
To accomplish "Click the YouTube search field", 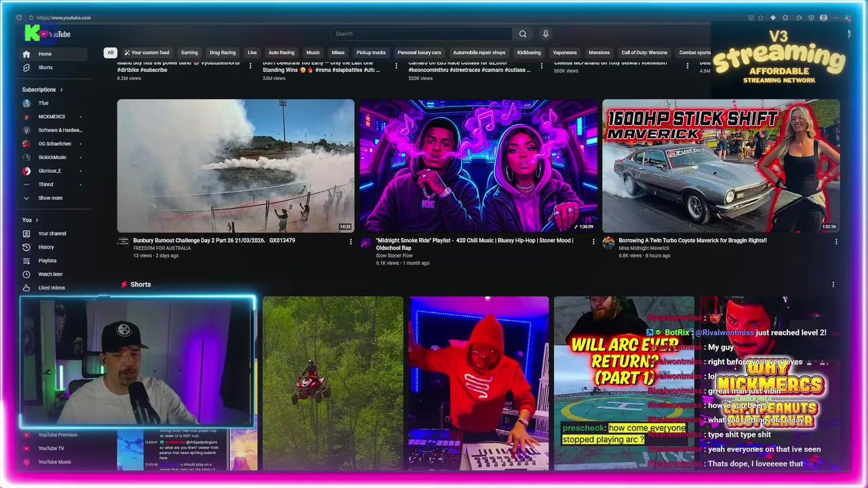I will 422,34.
